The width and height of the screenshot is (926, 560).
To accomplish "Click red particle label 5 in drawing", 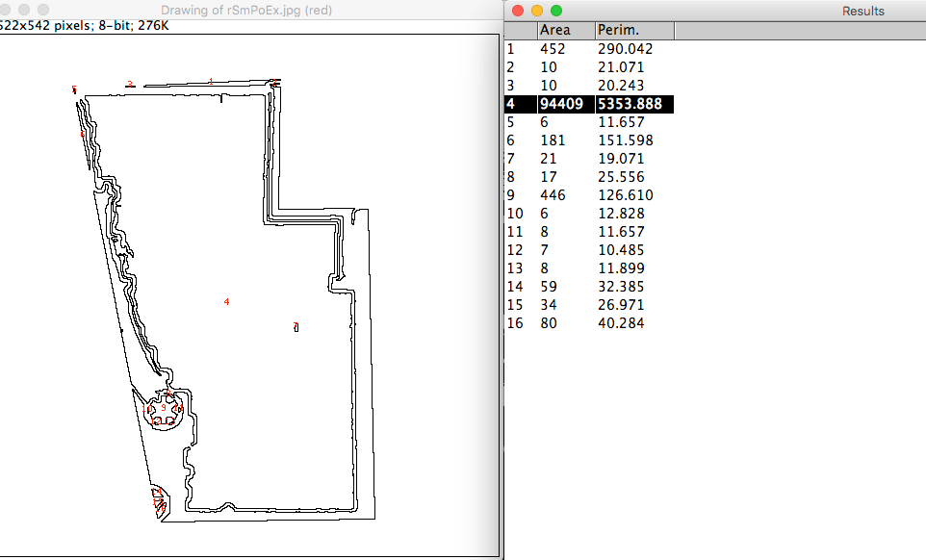I will click(74, 89).
